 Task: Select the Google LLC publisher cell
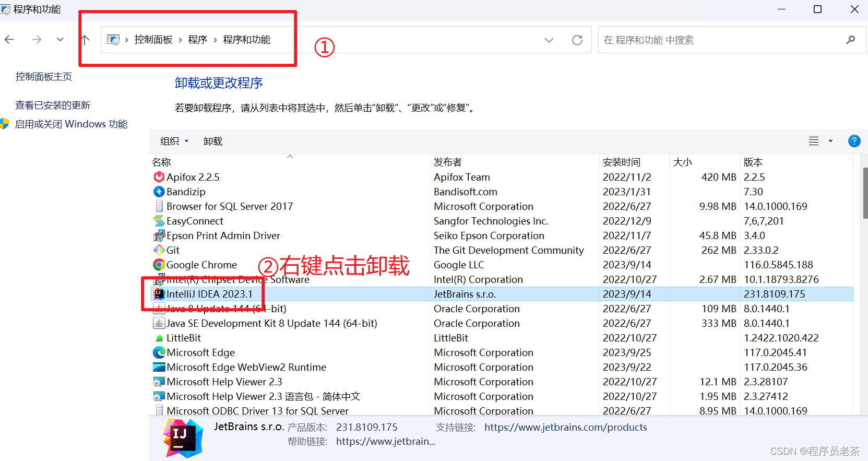tap(459, 265)
